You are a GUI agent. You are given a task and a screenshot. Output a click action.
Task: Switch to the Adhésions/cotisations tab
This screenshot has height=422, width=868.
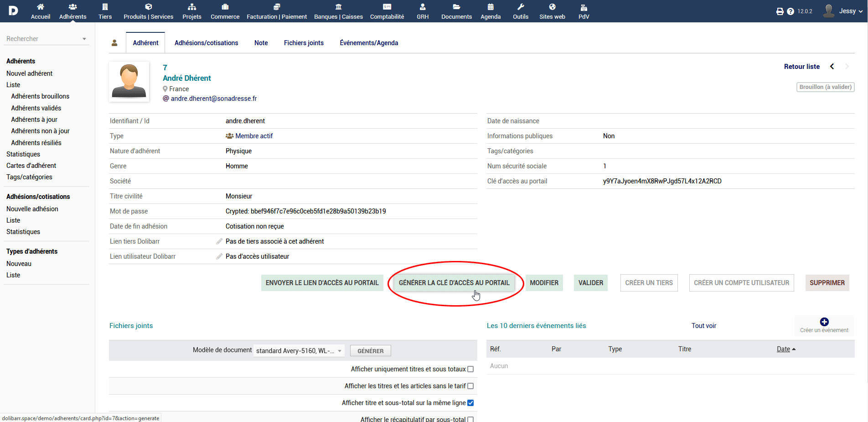[x=206, y=43]
